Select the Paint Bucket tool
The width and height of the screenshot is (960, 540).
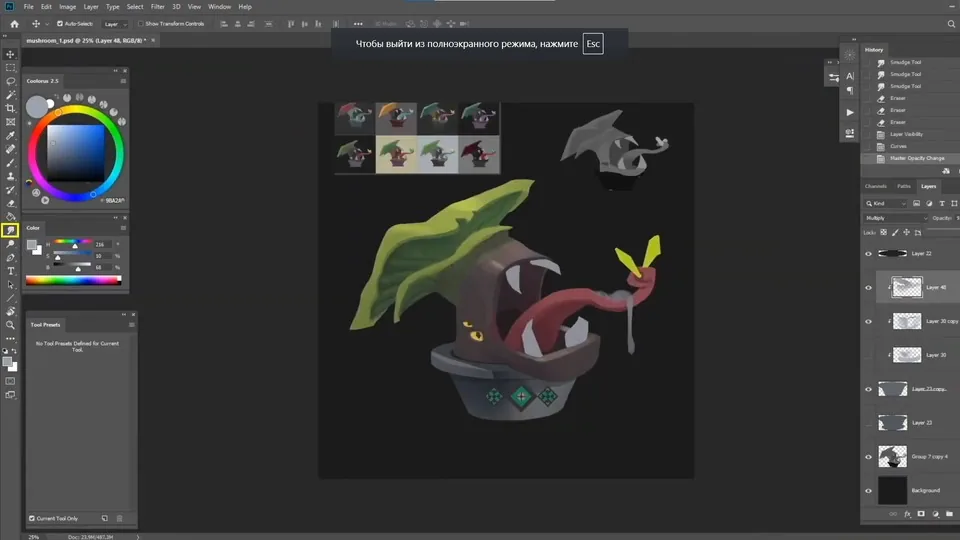10,217
